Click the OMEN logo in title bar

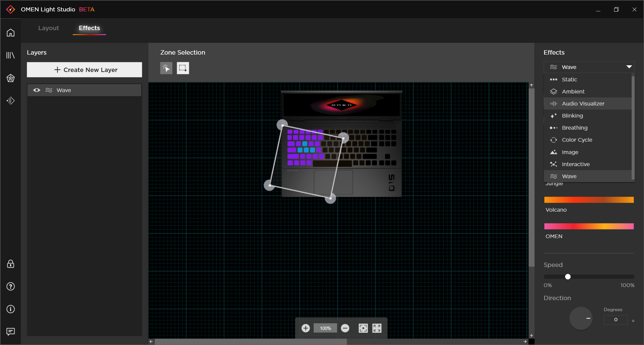coord(11,9)
